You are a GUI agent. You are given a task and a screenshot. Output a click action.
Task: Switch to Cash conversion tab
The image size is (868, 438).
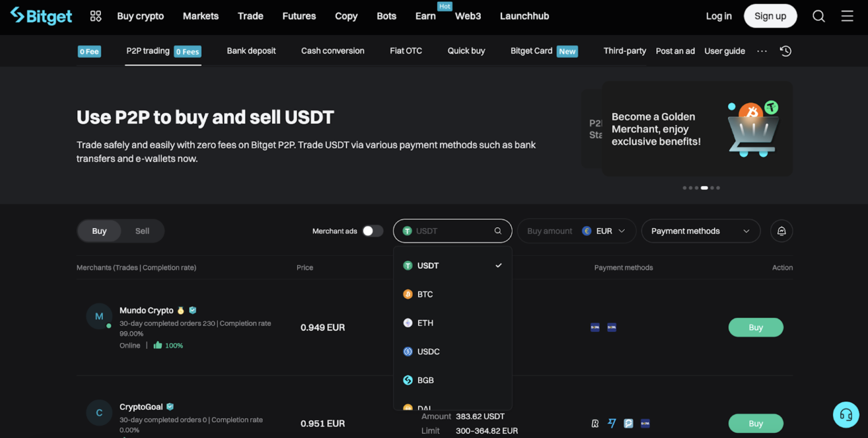[332, 51]
